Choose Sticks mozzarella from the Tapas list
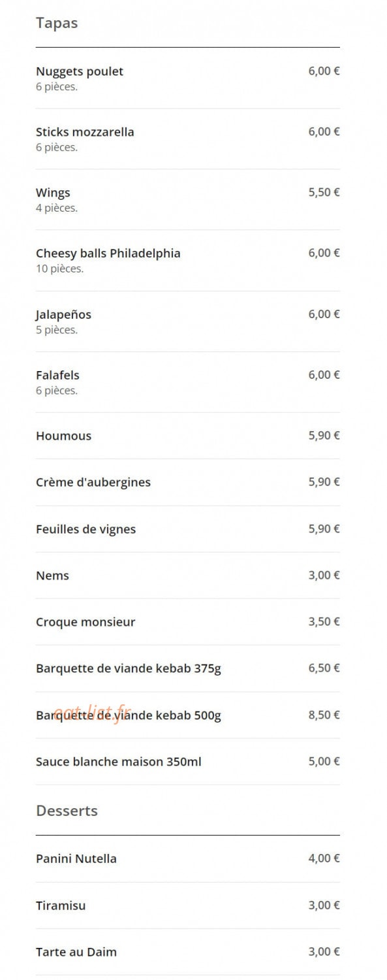Viewport: 387px width, 980px height. click(188, 139)
